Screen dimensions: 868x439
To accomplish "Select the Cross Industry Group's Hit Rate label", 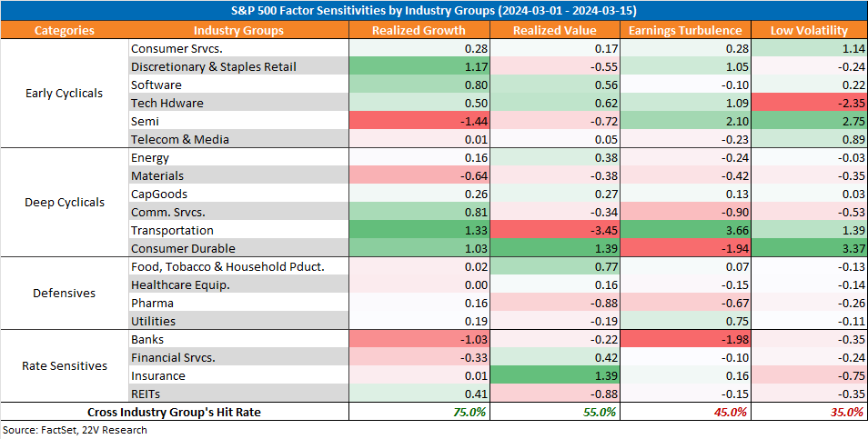I will click(x=174, y=412).
